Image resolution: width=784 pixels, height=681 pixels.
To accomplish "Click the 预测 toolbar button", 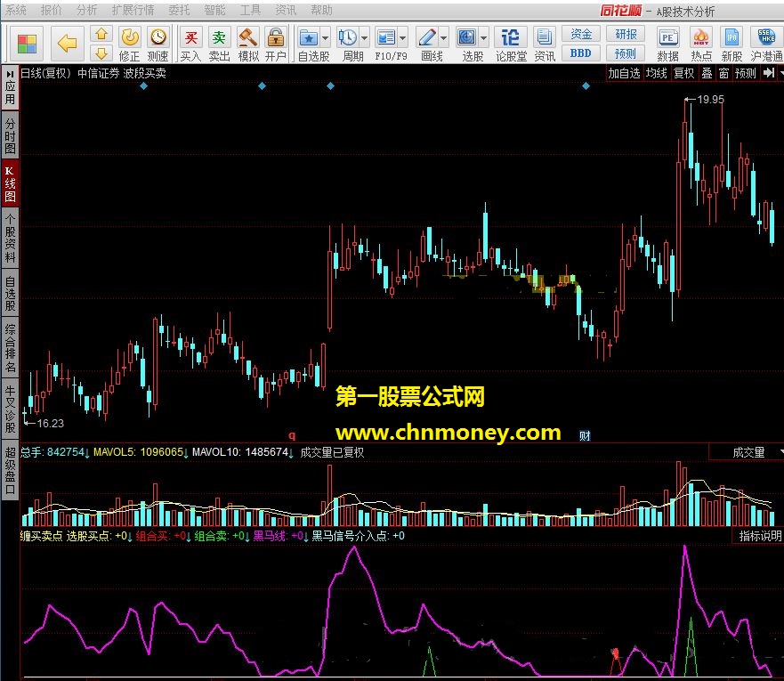I will (626, 53).
